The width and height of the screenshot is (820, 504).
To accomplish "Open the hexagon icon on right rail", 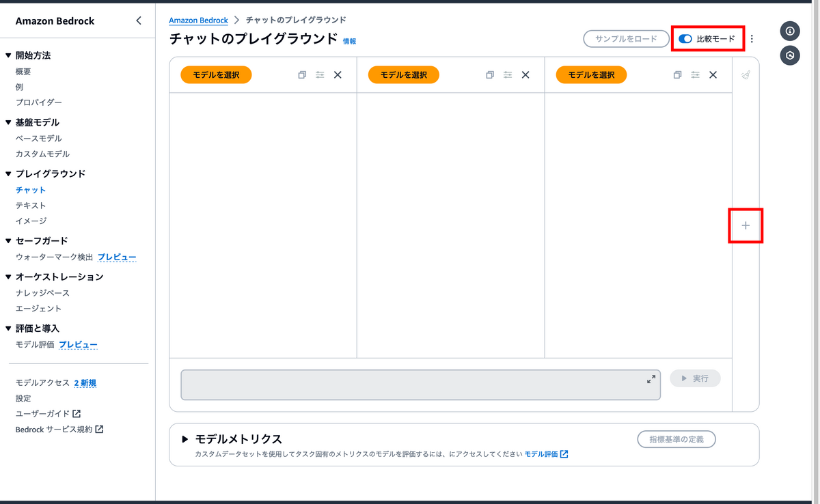I will [790, 55].
